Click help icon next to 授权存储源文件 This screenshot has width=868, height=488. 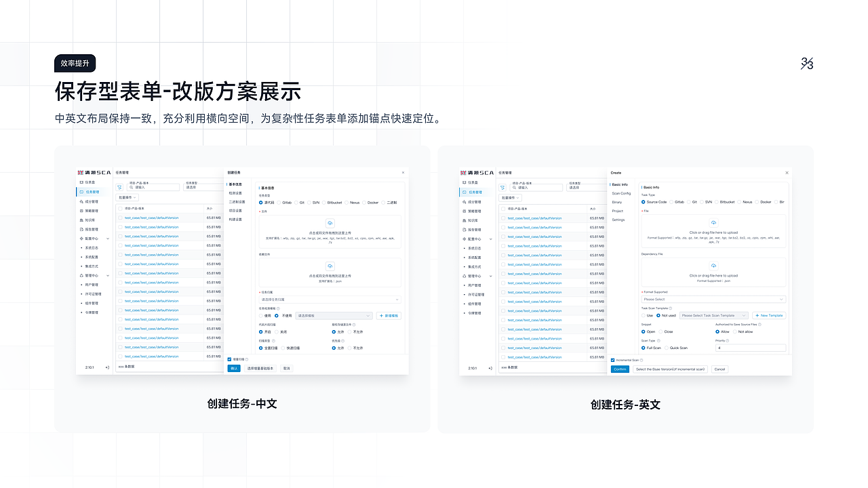(x=354, y=325)
